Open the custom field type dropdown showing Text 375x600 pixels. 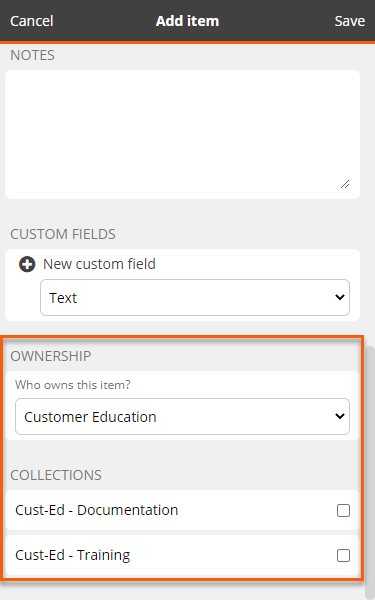click(195, 298)
